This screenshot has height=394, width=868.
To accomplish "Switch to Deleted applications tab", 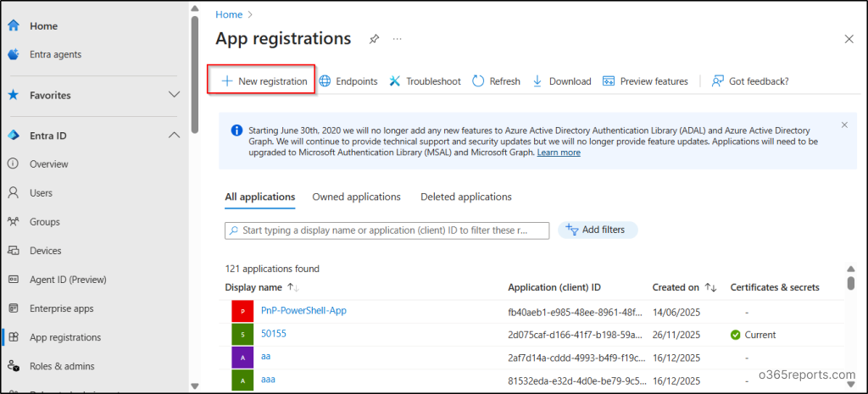I will pos(466,197).
